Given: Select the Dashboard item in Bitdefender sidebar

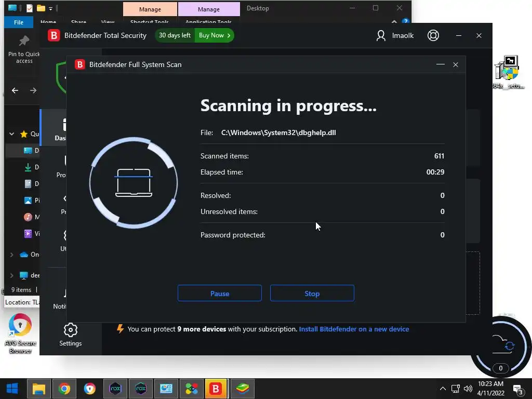Looking at the screenshot, I should tap(54, 129).
